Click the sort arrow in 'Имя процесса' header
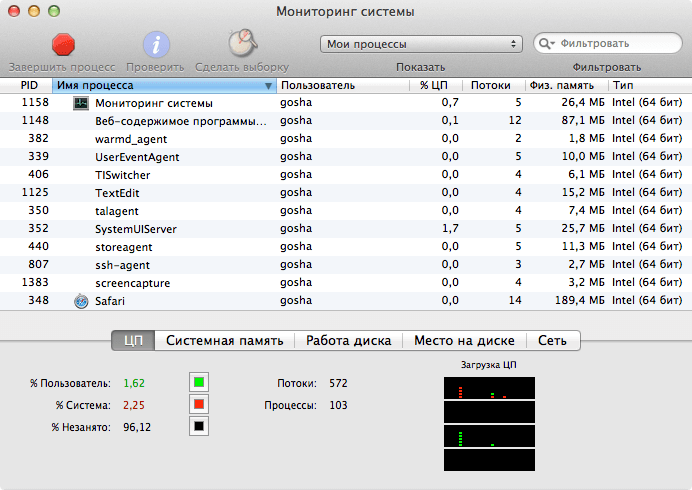692x490 pixels. click(268, 86)
